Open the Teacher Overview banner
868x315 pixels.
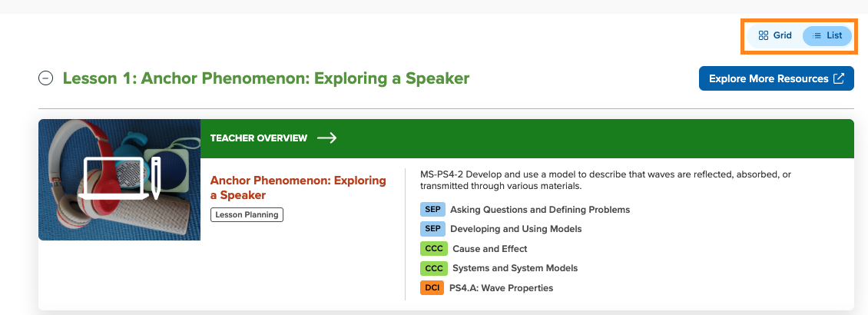click(527, 138)
